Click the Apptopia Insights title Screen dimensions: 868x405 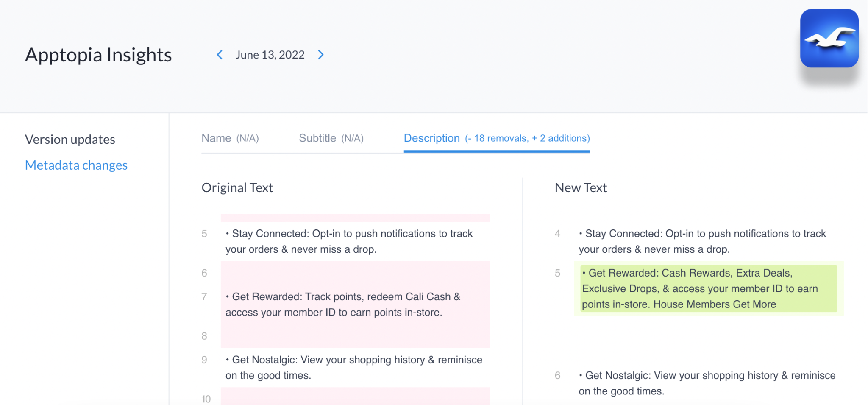pyautogui.click(x=98, y=55)
